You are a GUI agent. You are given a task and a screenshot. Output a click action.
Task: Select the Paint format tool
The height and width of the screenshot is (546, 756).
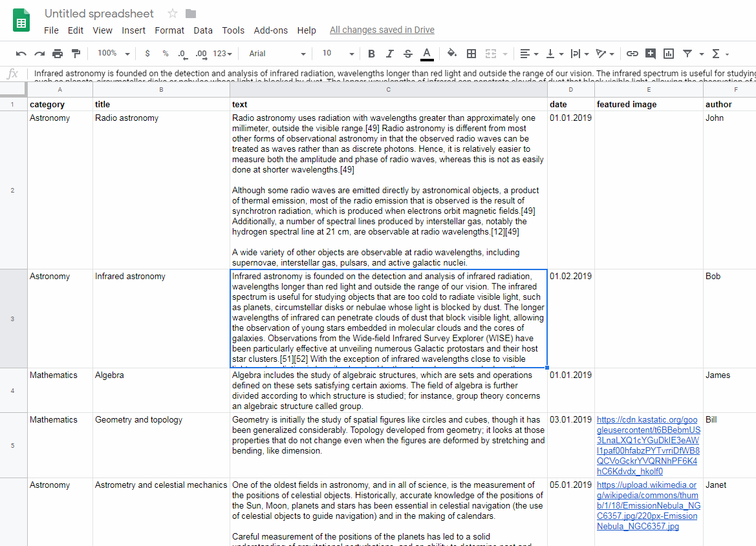[76, 54]
